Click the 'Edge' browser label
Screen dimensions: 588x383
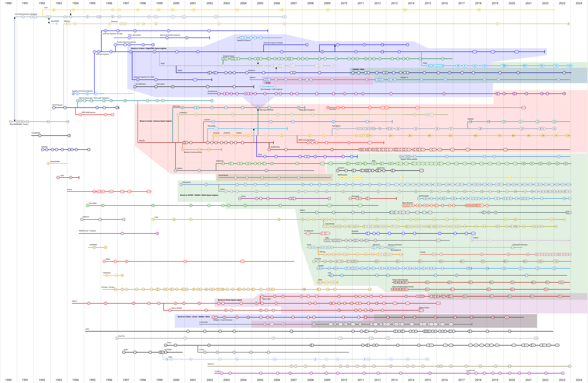(x=425, y=63)
